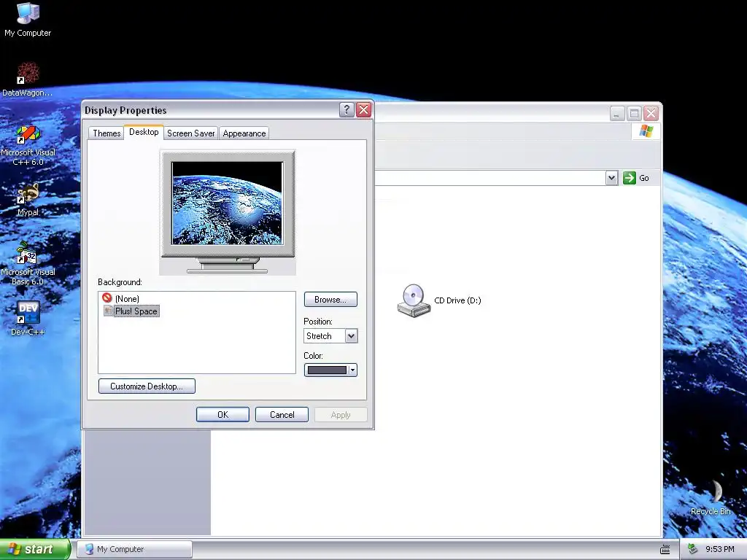Select the Dev-C++ desktop shortcut
The width and height of the screenshot is (747, 560).
click(28, 319)
